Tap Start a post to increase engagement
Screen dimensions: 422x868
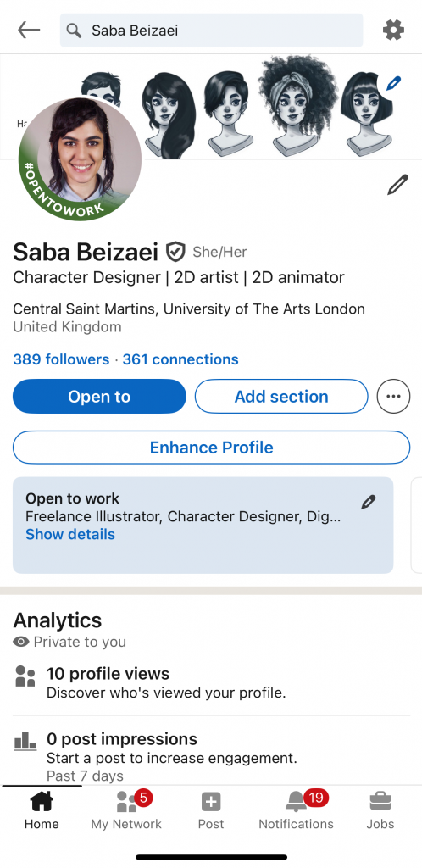[172, 758]
